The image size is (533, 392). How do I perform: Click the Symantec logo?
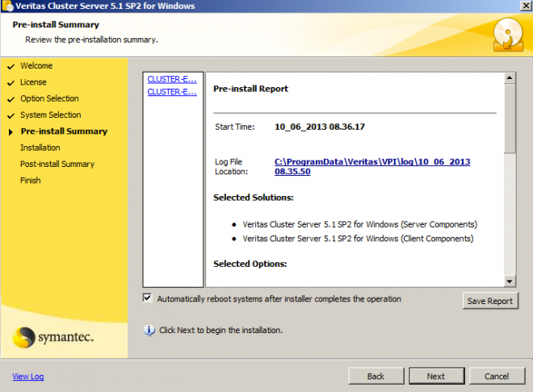(x=53, y=337)
